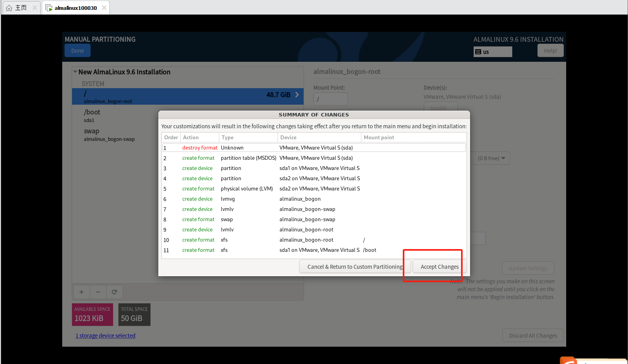
Task: Sort by the Action column header
Action: pos(200,137)
